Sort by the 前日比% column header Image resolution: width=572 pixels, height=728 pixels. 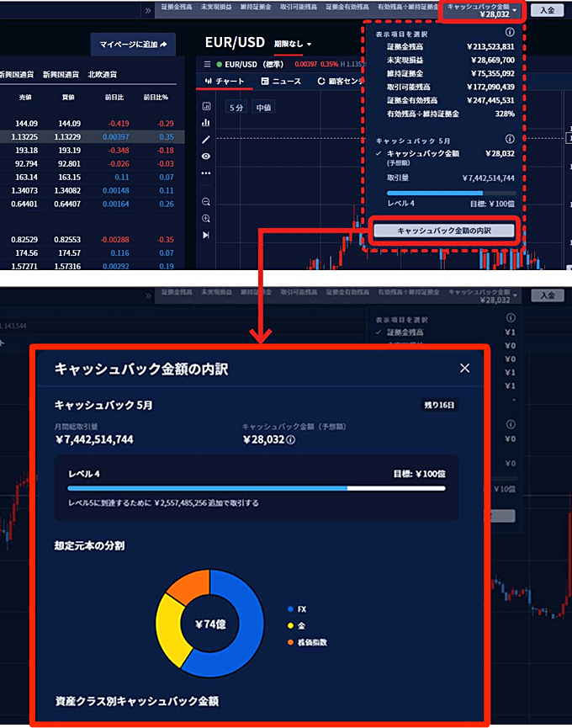coord(156,97)
